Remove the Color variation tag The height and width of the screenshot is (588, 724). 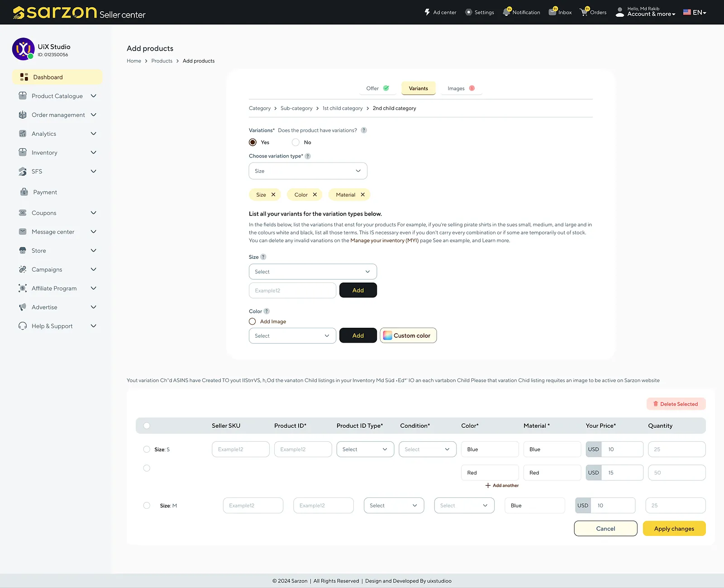pyautogui.click(x=315, y=195)
